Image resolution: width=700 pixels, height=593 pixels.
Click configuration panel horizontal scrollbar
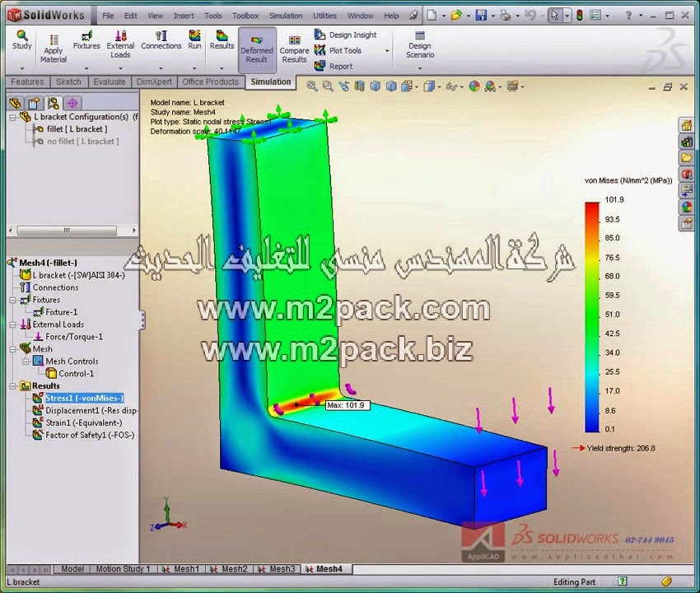(72, 231)
